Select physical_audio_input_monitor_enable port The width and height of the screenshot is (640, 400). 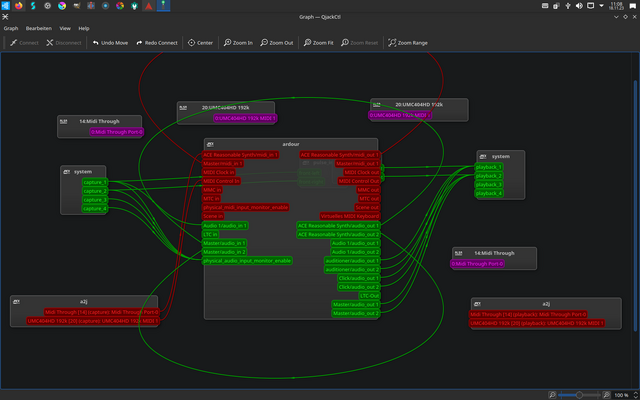(x=247, y=260)
